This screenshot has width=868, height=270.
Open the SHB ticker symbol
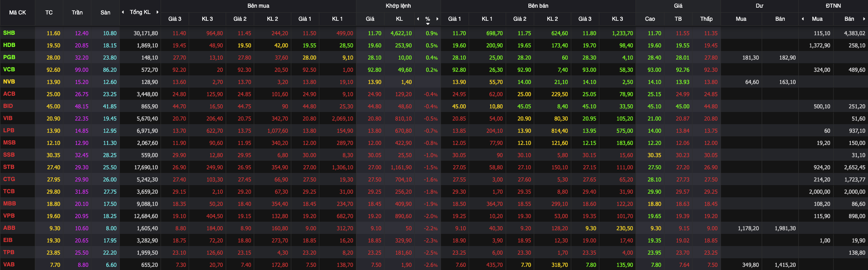tap(9, 33)
